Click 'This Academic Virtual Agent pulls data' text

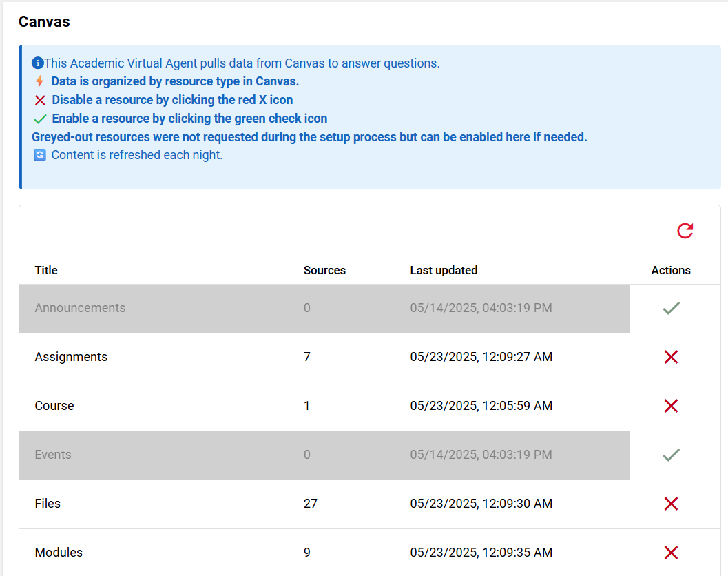tap(242, 63)
